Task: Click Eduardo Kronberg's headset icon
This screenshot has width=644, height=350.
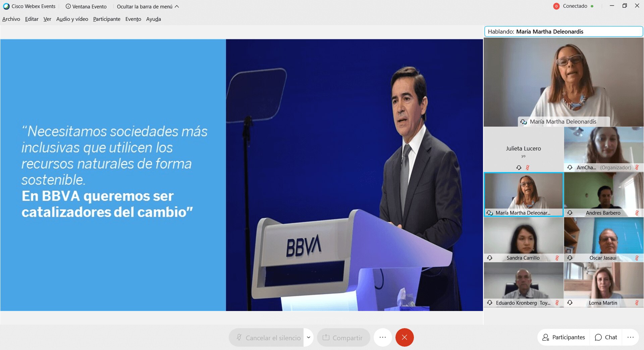Action: pos(490,303)
